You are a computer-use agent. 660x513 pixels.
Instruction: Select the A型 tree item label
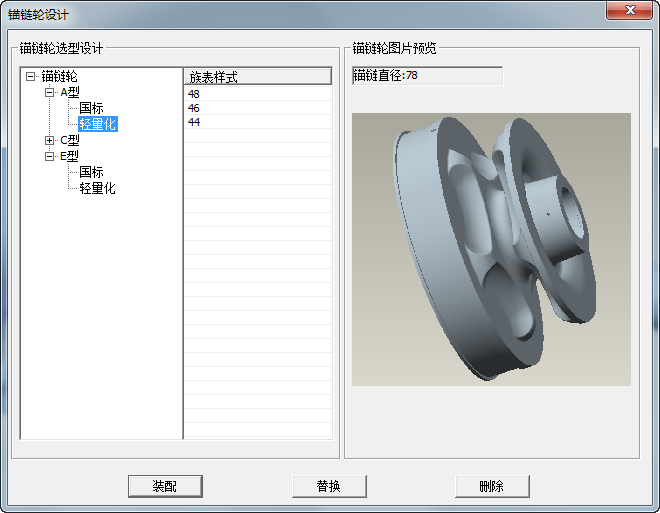70,92
